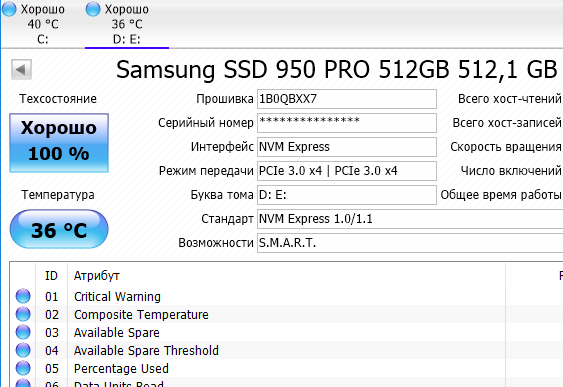Click status orb for Percentage Used
Screen dimensions: 563x387
pyautogui.click(x=23, y=368)
